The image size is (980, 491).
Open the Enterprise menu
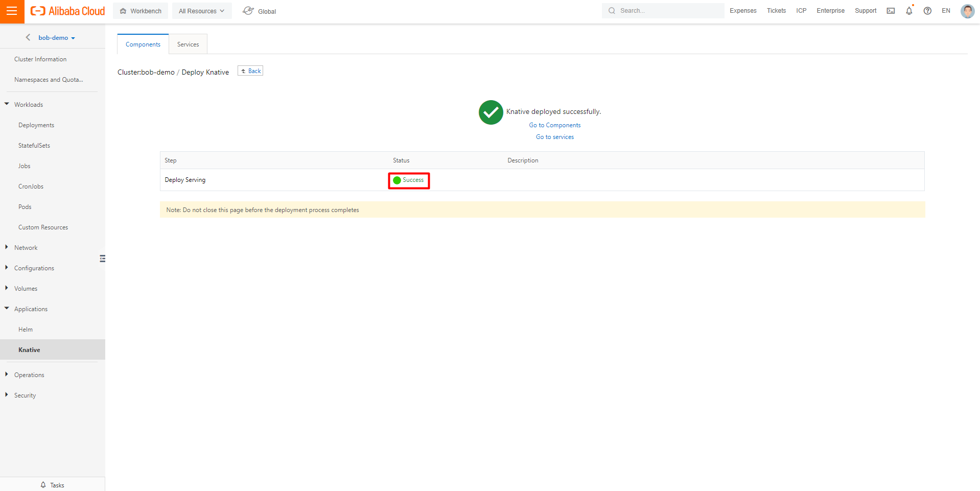(830, 11)
